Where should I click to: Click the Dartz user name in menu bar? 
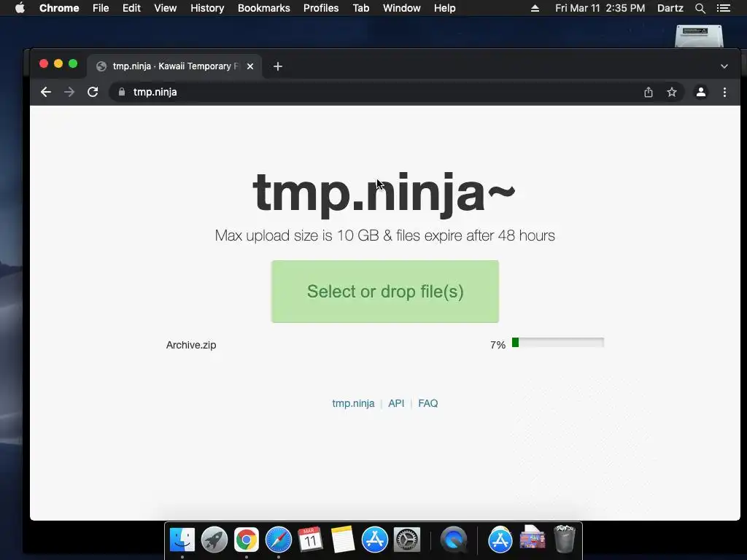coord(670,8)
